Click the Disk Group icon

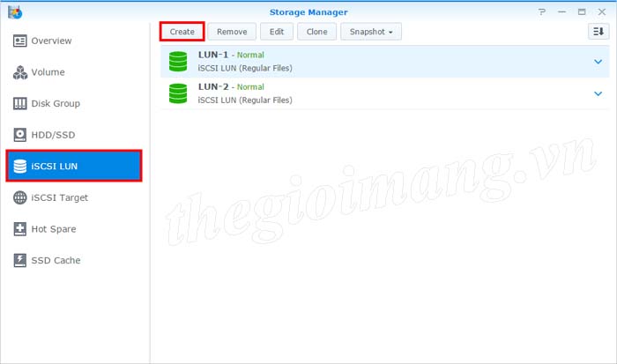point(20,104)
